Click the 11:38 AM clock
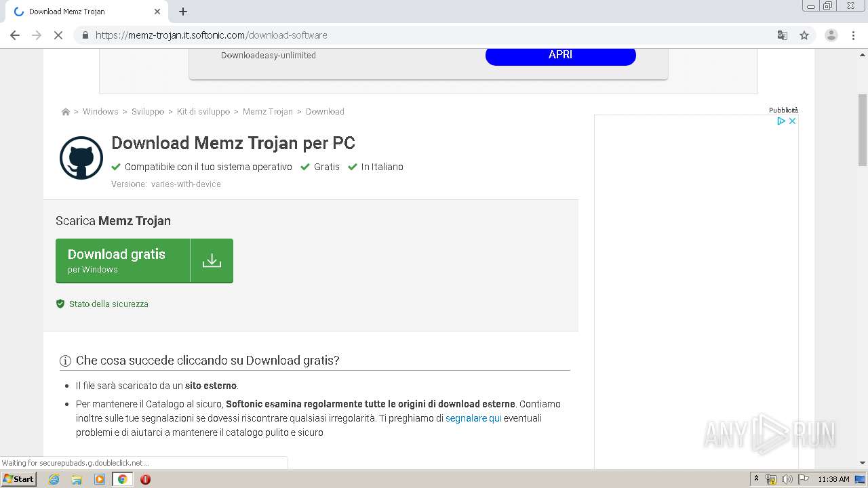This screenshot has height=488, width=868. click(x=833, y=479)
